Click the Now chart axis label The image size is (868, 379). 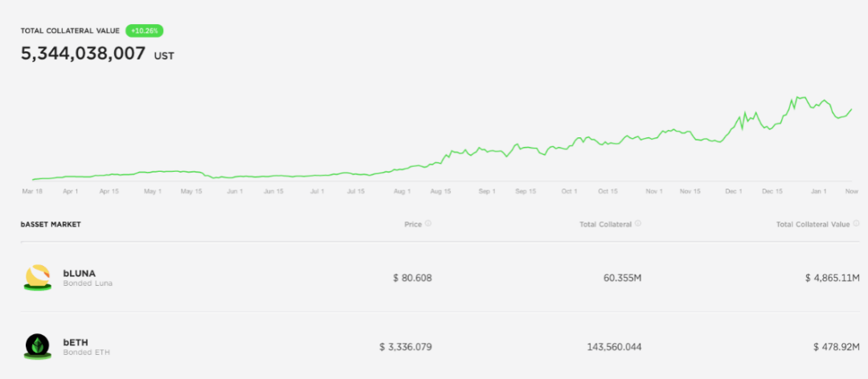(851, 191)
